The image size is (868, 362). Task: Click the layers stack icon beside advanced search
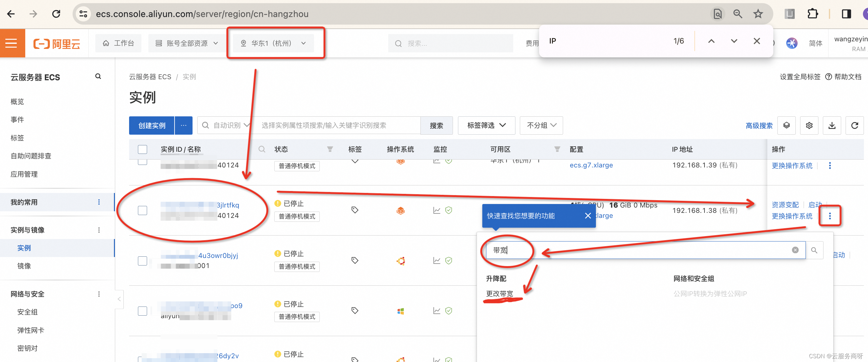pyautogui.click(x=786, y=126)
